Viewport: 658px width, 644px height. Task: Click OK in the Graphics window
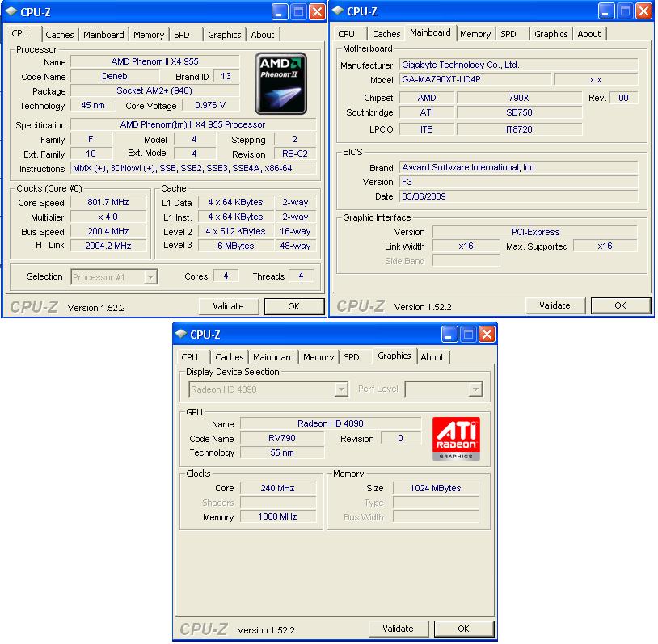point(463,629)
